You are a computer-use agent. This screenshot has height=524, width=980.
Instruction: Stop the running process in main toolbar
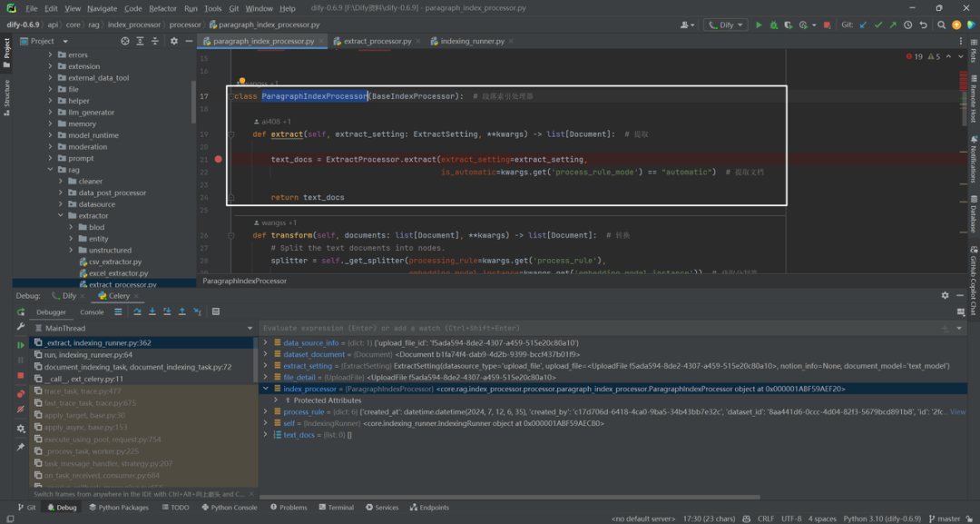tap(827, 25)
